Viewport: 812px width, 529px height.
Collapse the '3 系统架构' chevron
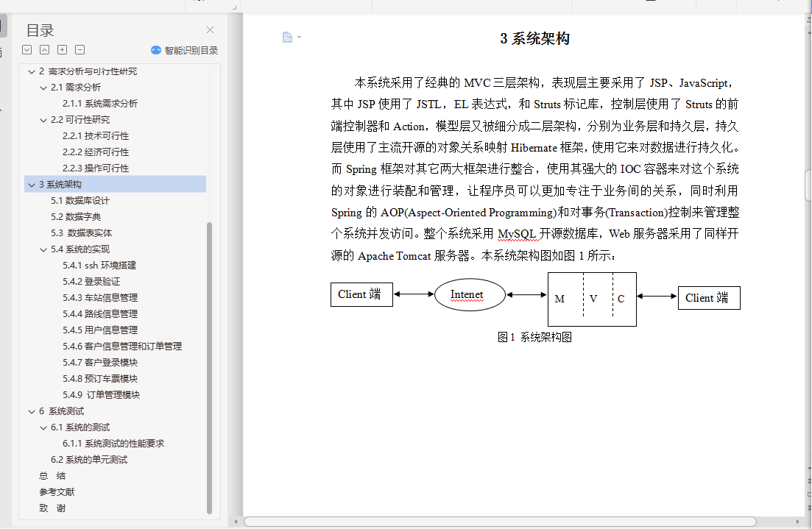(x=32, y=185)
